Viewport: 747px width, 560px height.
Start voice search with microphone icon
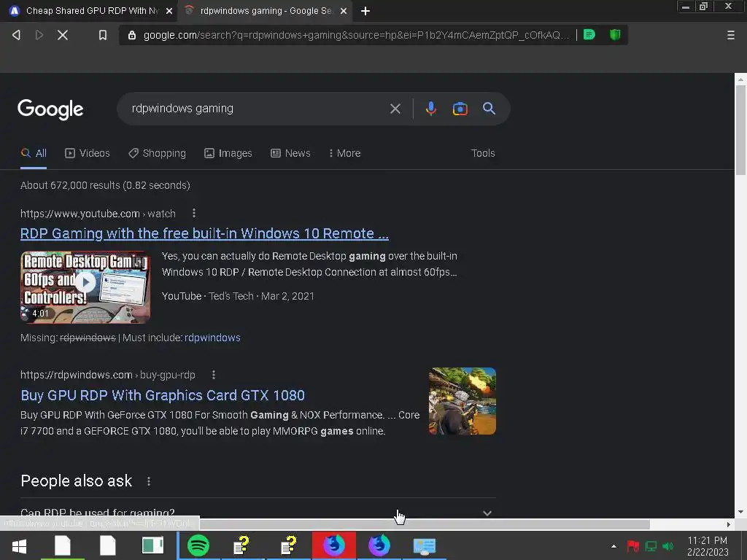point(430,109)
